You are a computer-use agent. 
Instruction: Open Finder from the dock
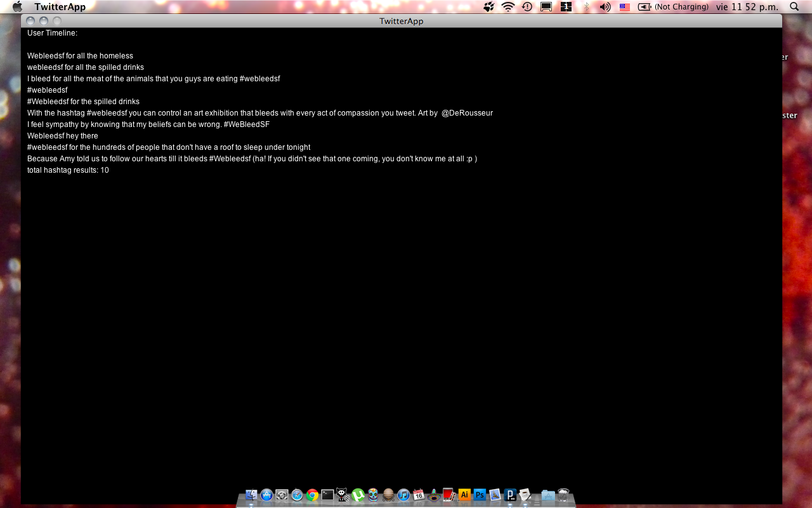[251, 495]
